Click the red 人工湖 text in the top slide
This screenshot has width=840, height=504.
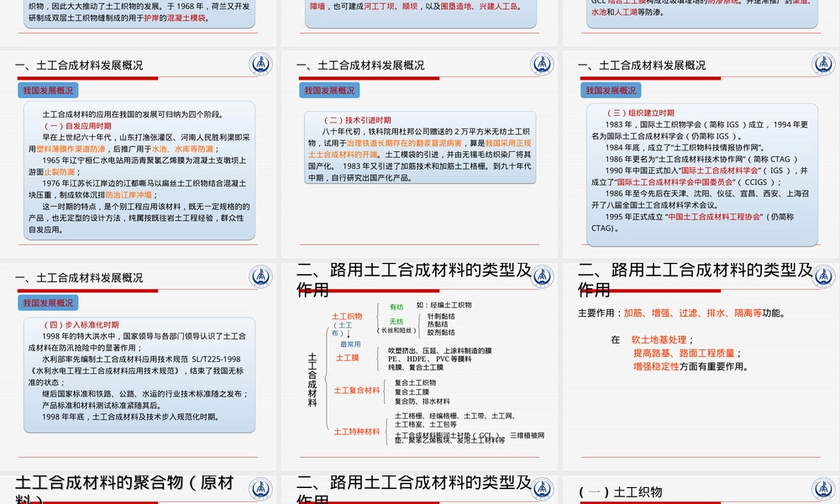tap(627, 12)
